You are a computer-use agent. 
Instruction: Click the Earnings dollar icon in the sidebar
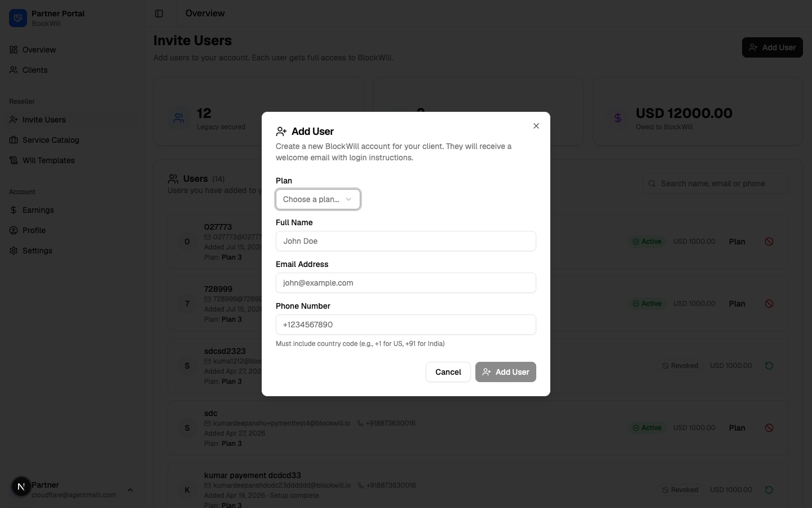[14, 210]
